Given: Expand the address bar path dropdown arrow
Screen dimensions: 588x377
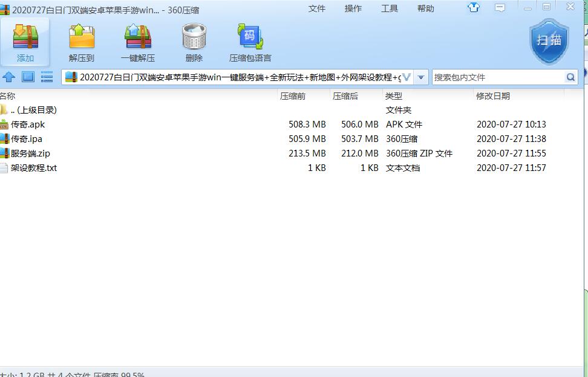Looking at the screenshot, I should tap(422, 77).
